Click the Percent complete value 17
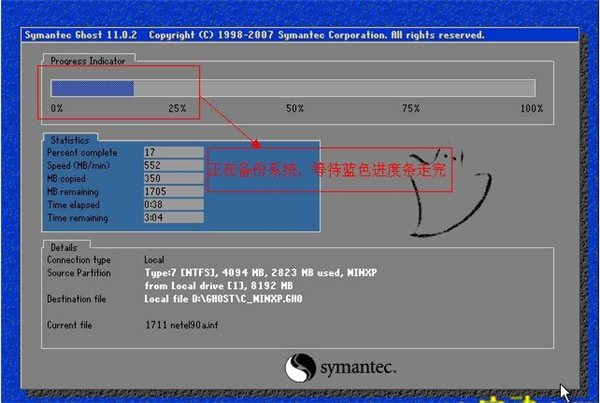 tap(174, 152)
